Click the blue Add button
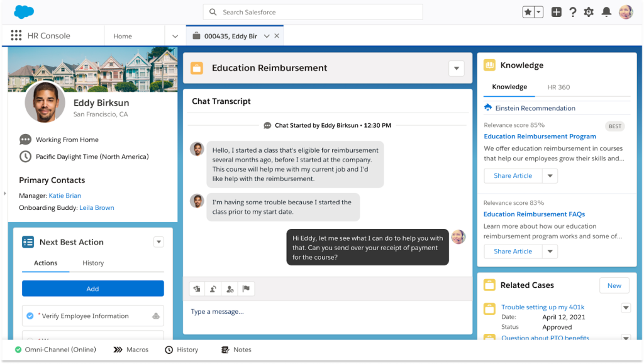Screen dimensions: 644x364 (92, 289)
